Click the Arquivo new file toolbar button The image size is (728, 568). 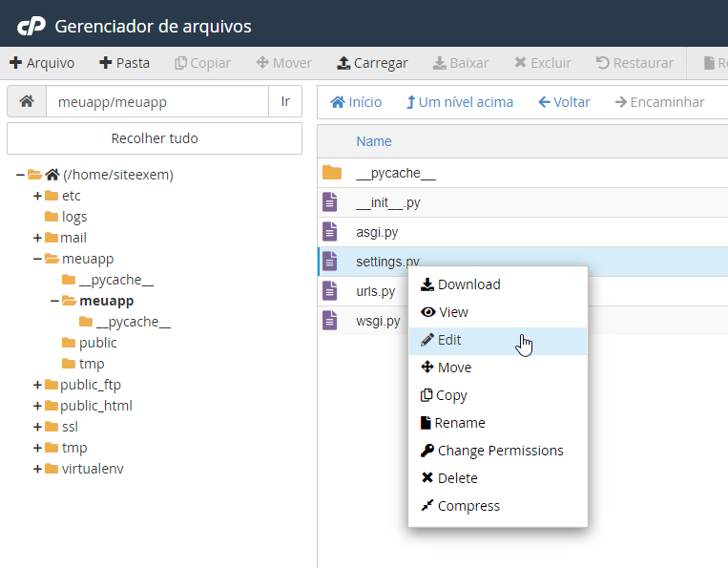pos(42,63)
